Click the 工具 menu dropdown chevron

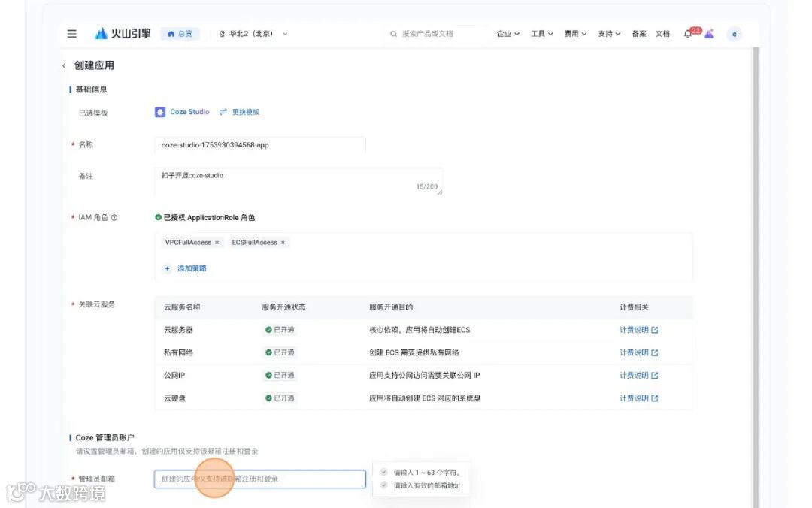[550, 34]
